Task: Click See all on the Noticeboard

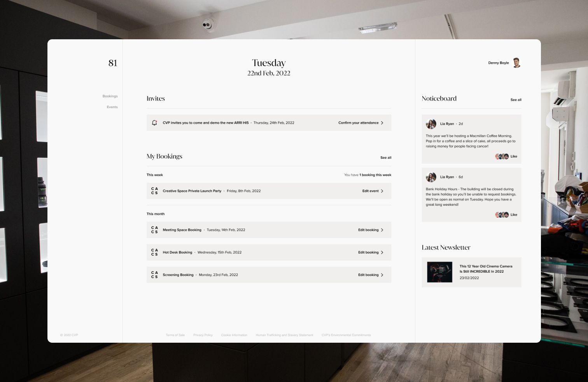Action: click(x=516, y=100)
